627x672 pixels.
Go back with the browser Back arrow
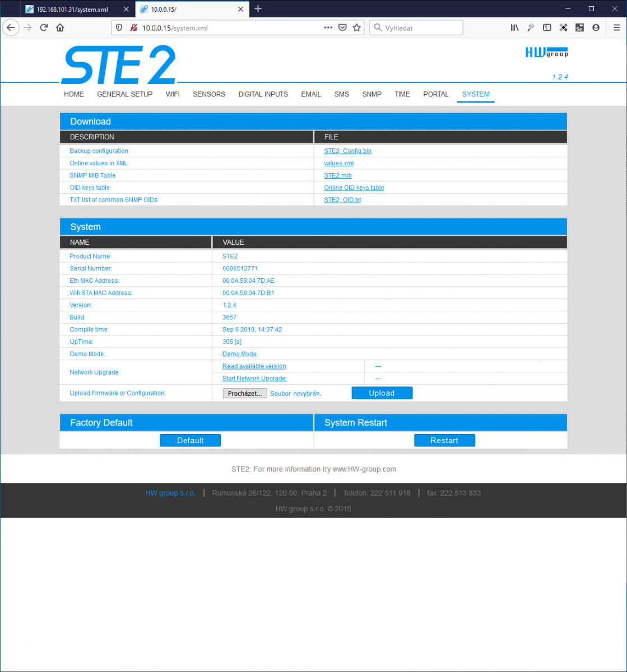[x=11, y=27]
